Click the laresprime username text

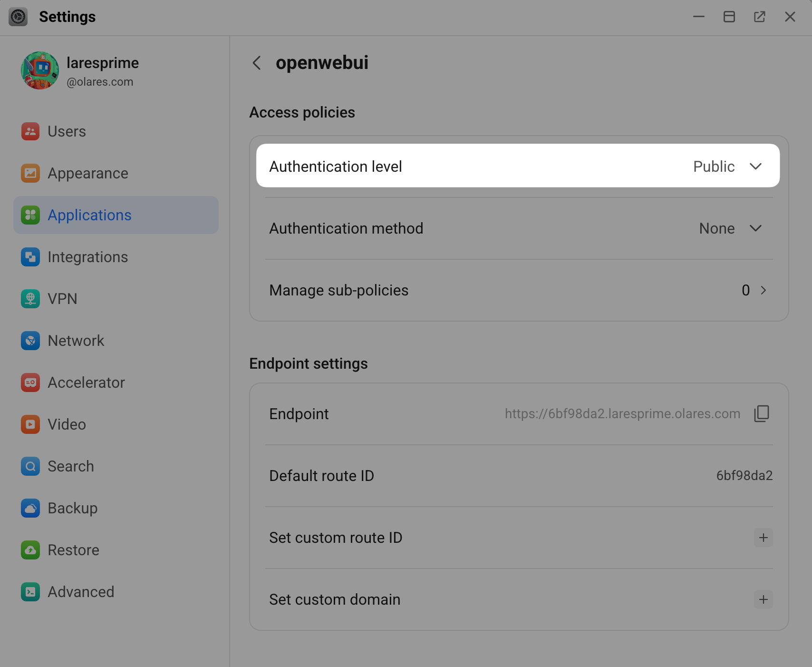click(x=103, y=63)
